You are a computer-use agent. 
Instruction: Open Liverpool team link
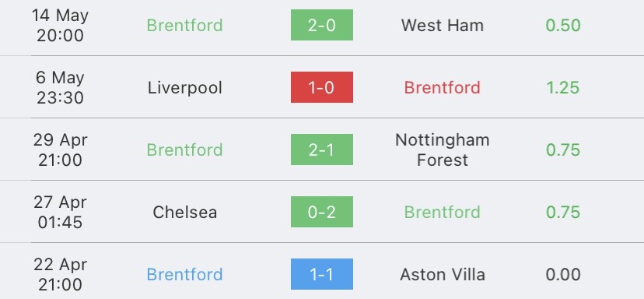185,88
